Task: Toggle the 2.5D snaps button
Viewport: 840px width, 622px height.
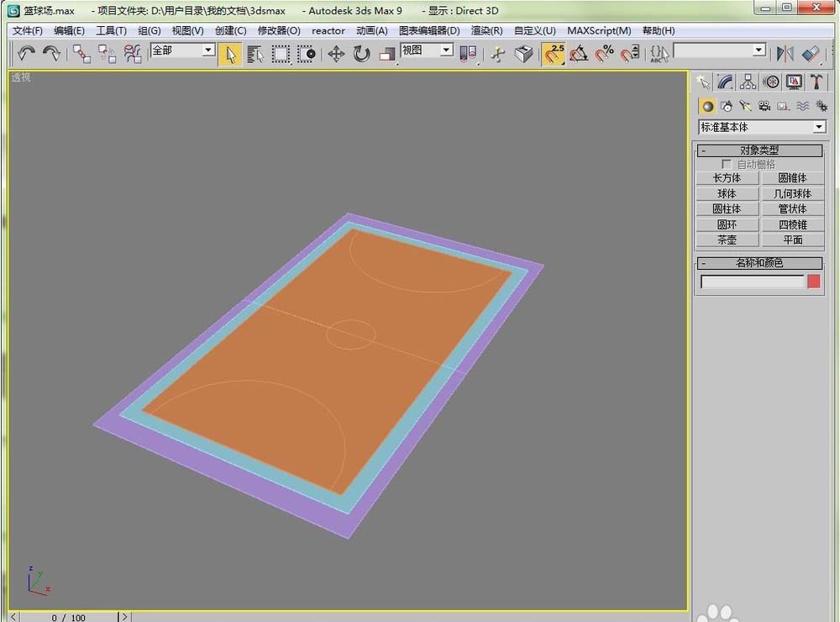Action: tap(554, 54)
